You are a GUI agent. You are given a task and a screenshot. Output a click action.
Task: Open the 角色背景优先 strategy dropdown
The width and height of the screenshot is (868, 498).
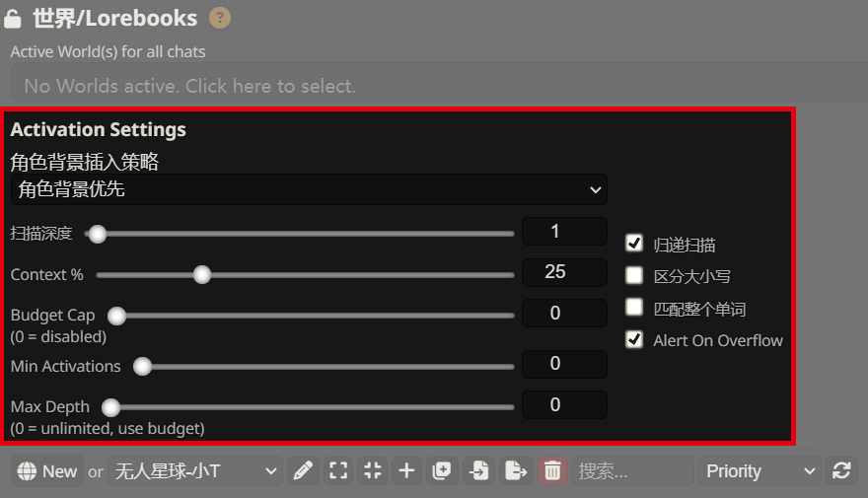(x=309, y=189)
